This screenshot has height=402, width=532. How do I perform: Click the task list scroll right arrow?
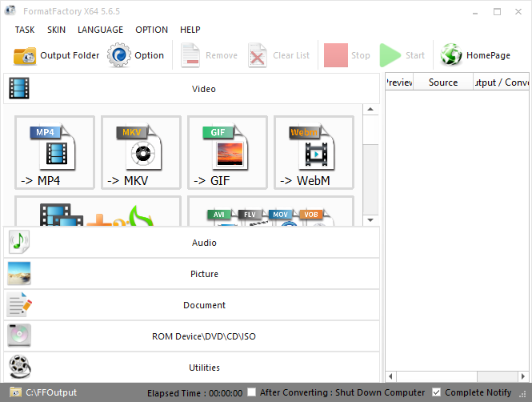(x=523, y=376)
